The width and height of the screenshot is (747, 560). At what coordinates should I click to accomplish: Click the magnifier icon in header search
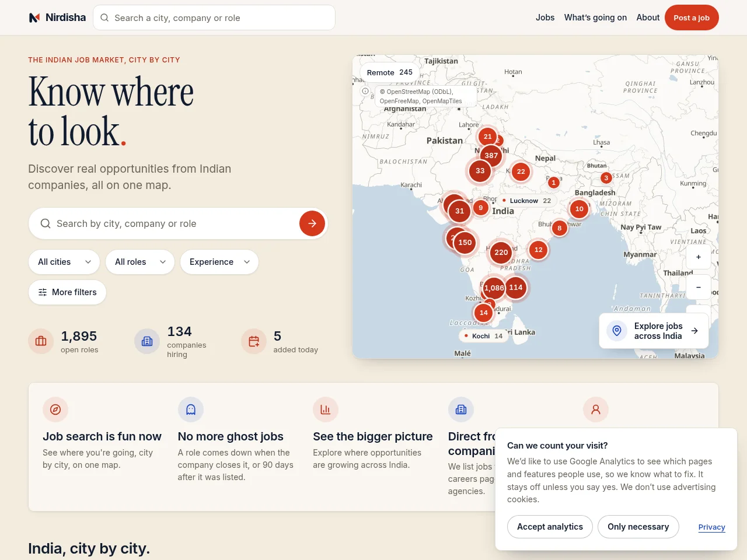(x=104, y=17)
